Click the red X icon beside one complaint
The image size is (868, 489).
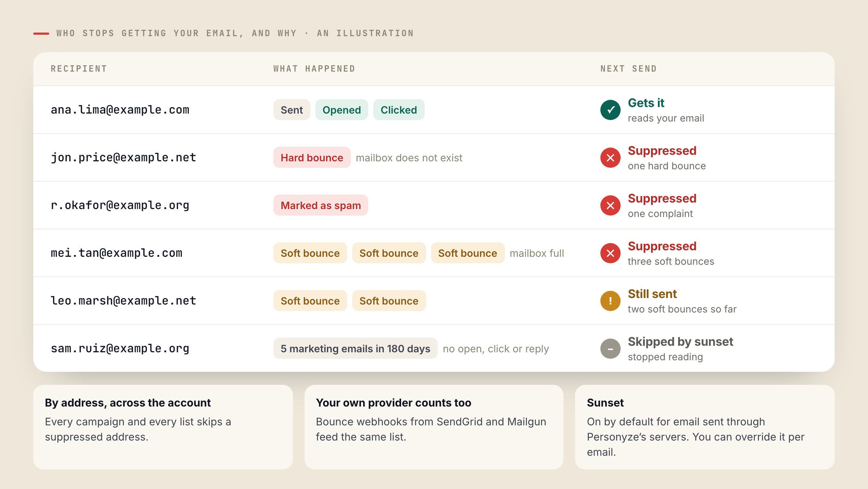click(610, 205)
